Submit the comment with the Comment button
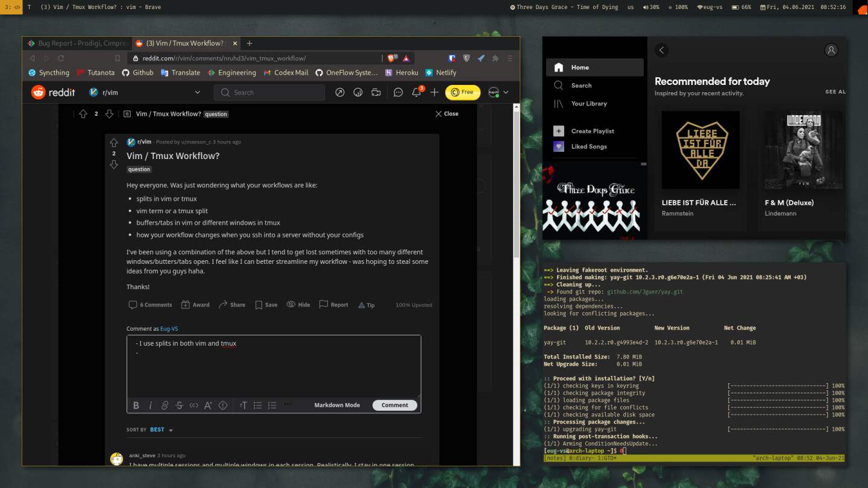868x488 pixels. [394, 405]
